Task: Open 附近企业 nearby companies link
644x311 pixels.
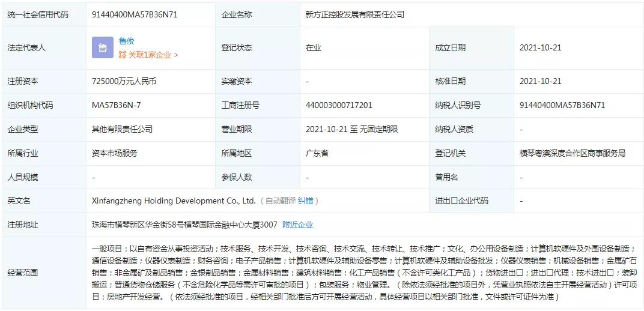Action: point(298,225)
